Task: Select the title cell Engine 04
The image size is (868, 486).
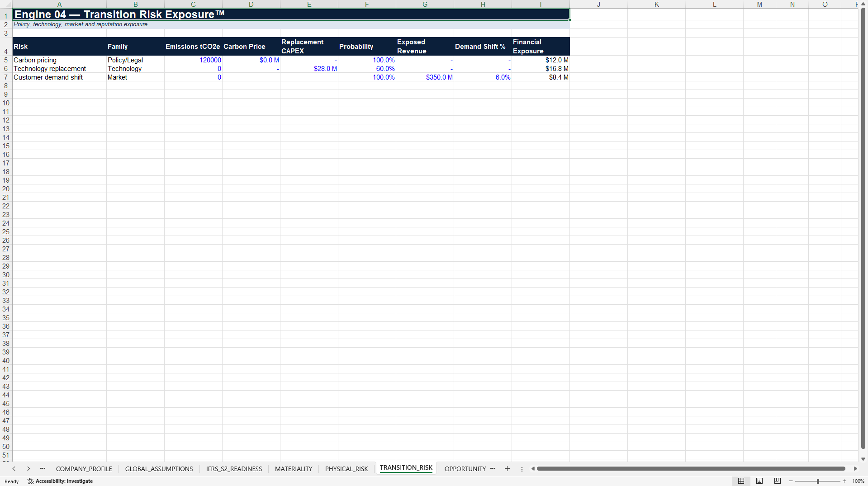Action: pos(291,14)
